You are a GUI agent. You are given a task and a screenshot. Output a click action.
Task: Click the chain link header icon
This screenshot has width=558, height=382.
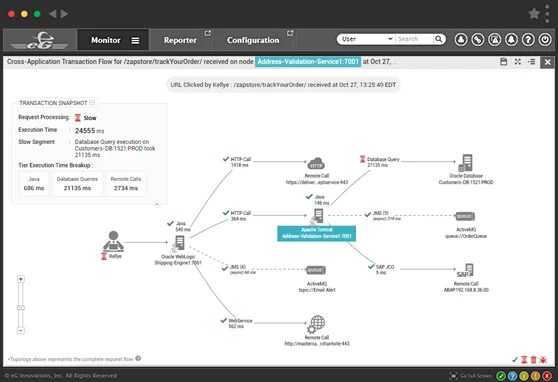pyautogui.click(x=478, y=39)
